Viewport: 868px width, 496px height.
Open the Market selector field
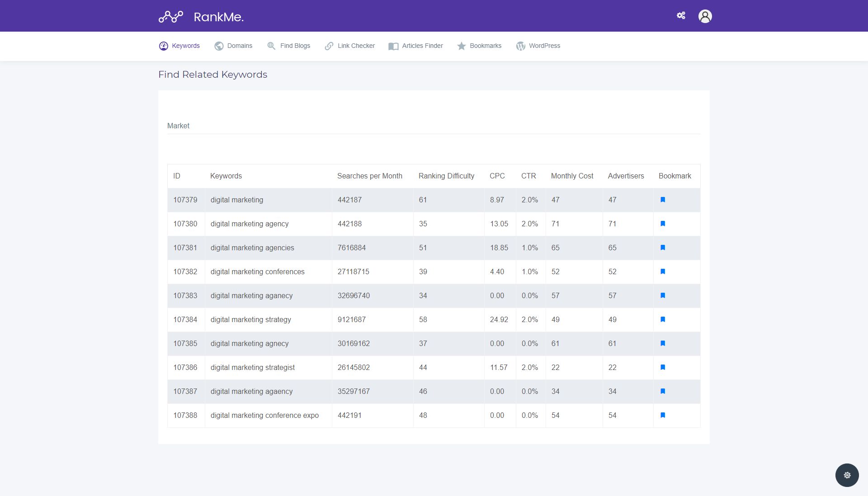(433, 126)
